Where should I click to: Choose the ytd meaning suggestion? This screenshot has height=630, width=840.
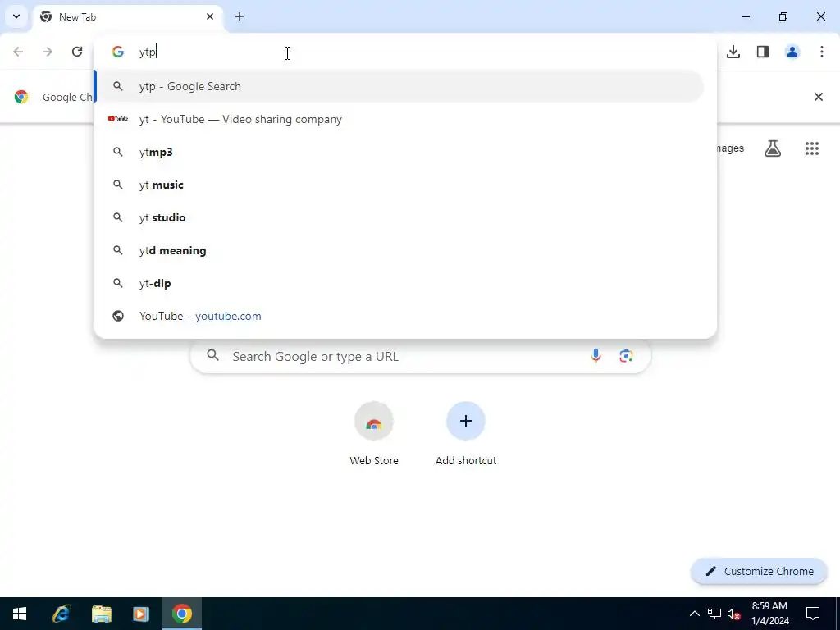tap(399, 250)
